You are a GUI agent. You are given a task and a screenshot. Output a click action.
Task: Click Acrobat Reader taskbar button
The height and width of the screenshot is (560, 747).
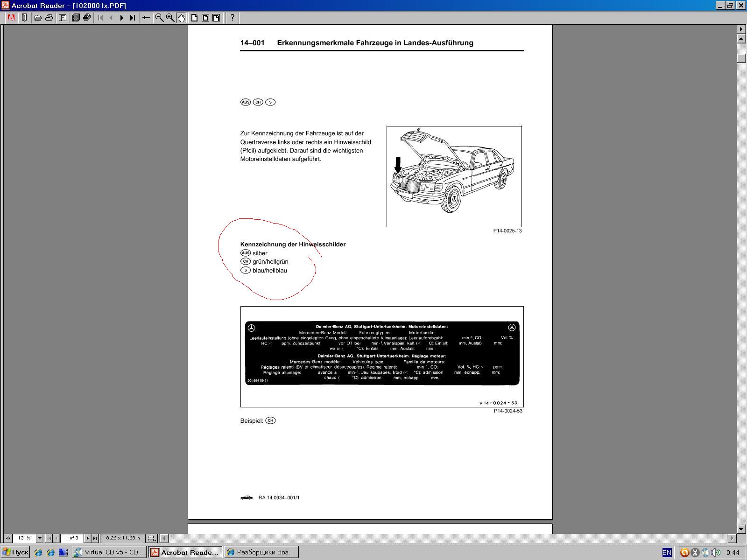(185, 553)
